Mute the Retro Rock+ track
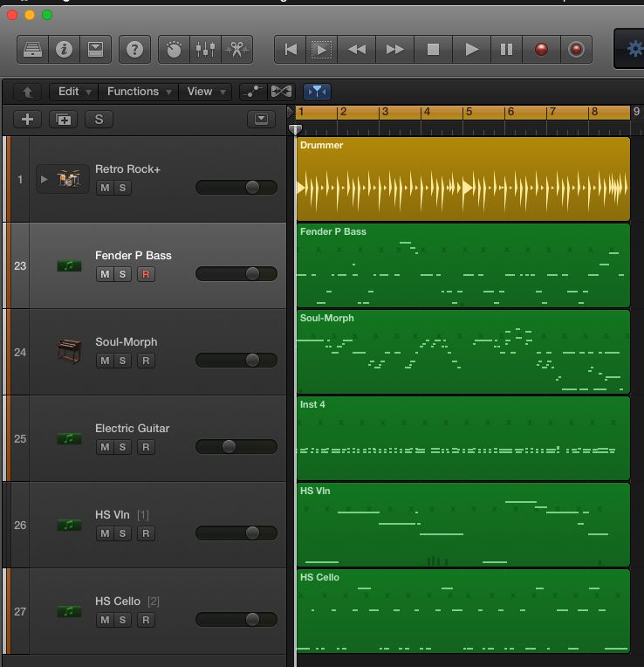644x667 pixels. [105, 188]
